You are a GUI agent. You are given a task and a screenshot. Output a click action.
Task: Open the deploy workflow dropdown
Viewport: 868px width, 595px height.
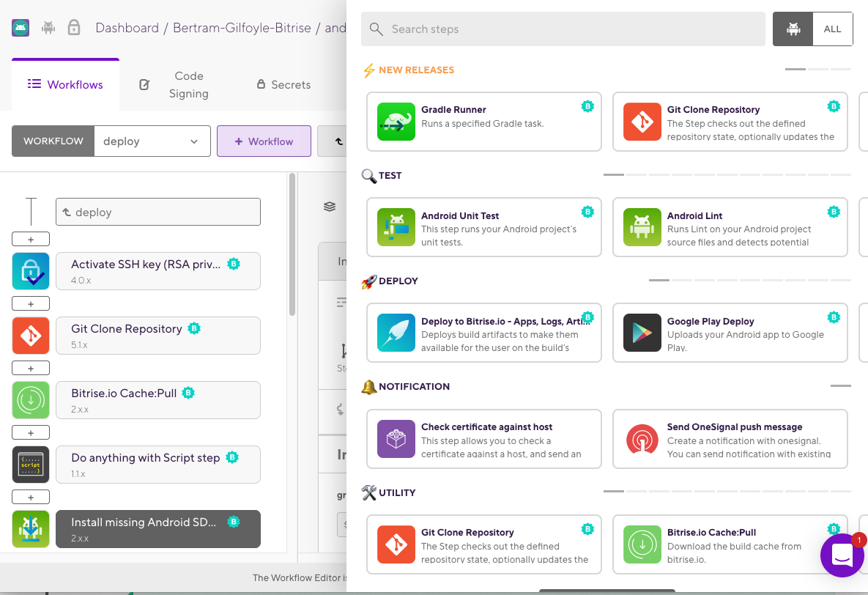(x=152, y=141)
